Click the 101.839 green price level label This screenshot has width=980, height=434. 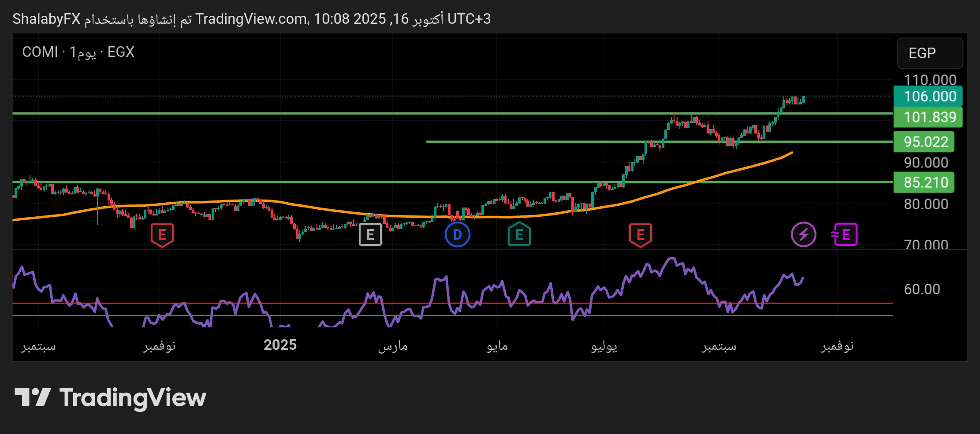click(x=929, y=117)
